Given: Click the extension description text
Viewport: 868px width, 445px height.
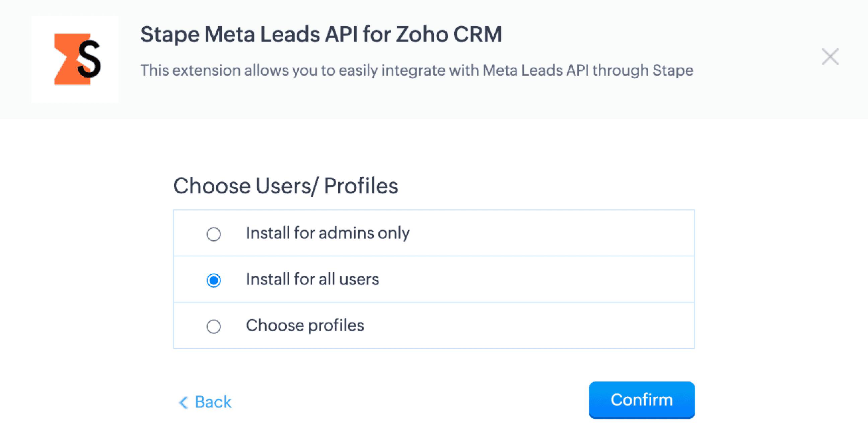Looking at the screenshot, I should [417, 70].
